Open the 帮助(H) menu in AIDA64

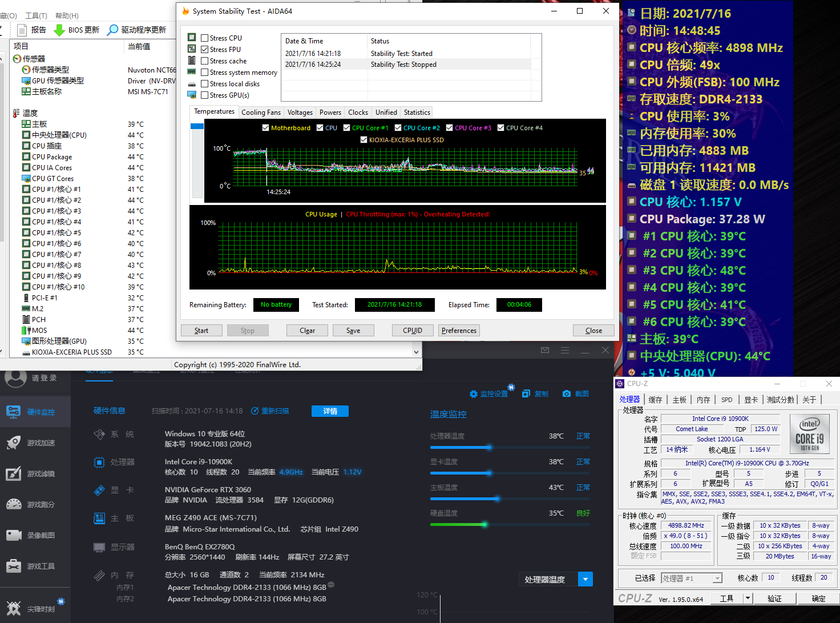click(67, 15)
